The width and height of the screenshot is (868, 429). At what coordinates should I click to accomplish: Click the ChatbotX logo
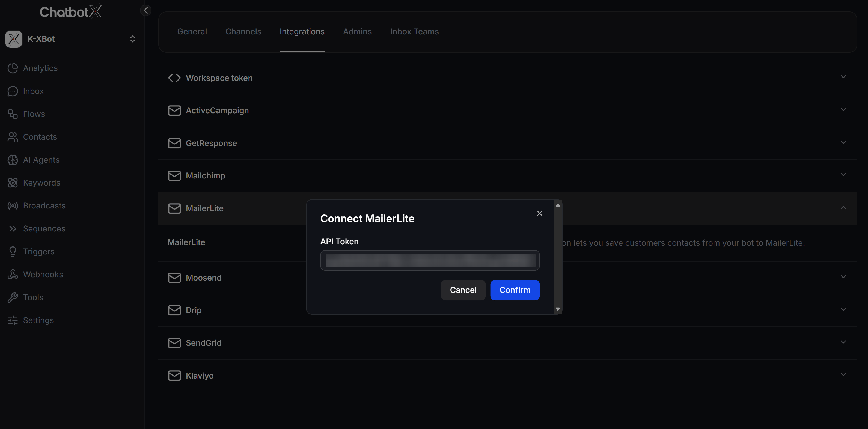point(70,12)
